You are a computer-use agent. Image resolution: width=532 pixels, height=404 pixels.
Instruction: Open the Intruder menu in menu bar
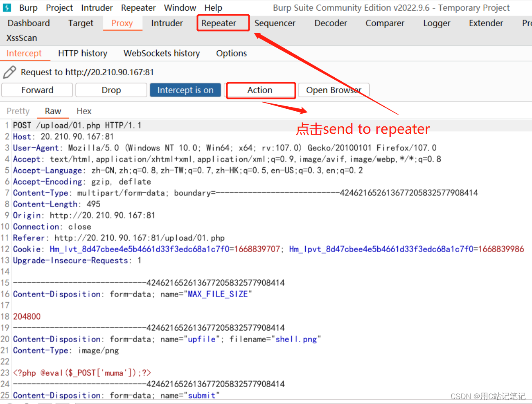click(x=97, y=8)
